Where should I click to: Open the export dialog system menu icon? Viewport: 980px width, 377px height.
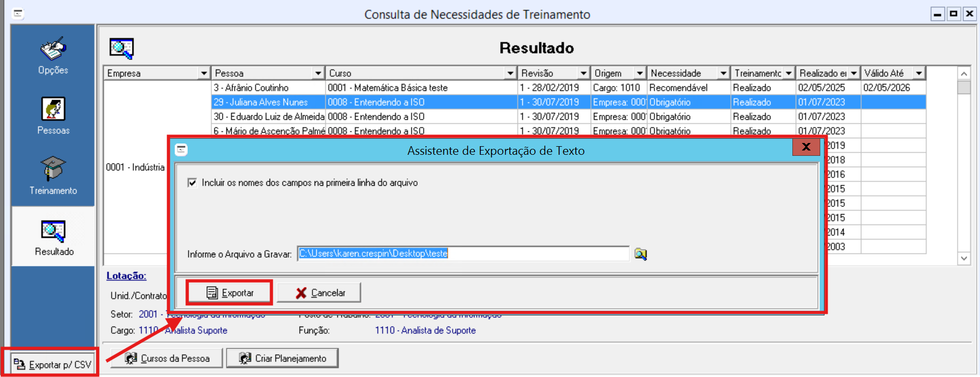pyautogui.click(x=182, y=150)
